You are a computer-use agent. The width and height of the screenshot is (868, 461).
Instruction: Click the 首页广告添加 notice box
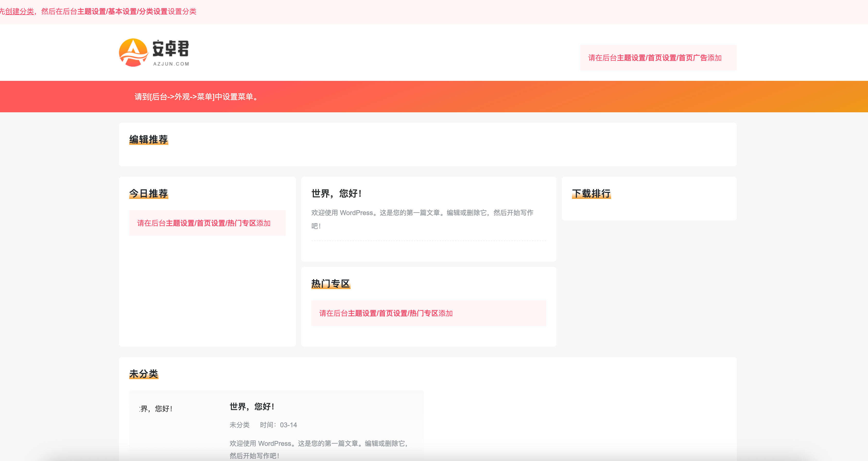click(x=657, y=58)
